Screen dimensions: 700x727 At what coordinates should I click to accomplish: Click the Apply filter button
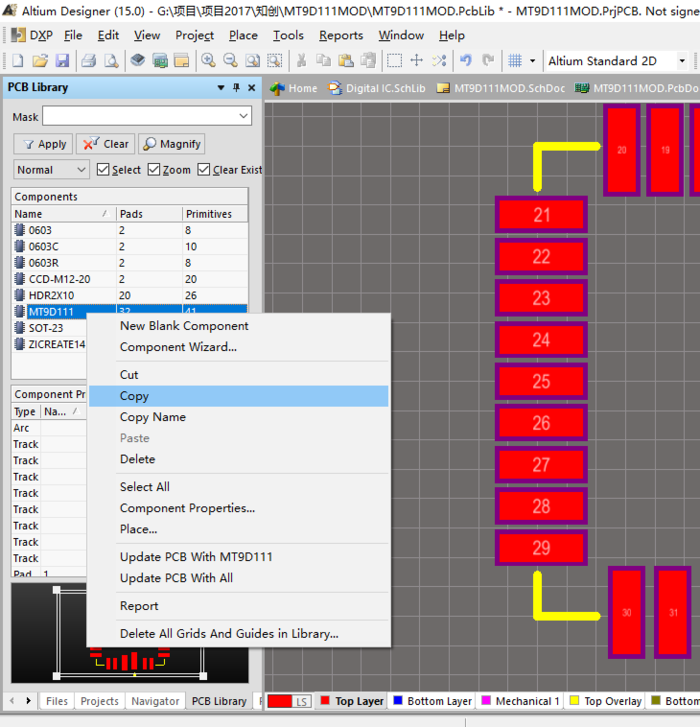tap(44, 144)
